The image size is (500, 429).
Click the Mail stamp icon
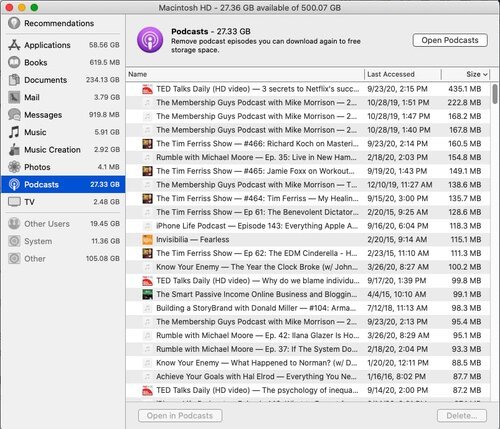coord(14,97)
